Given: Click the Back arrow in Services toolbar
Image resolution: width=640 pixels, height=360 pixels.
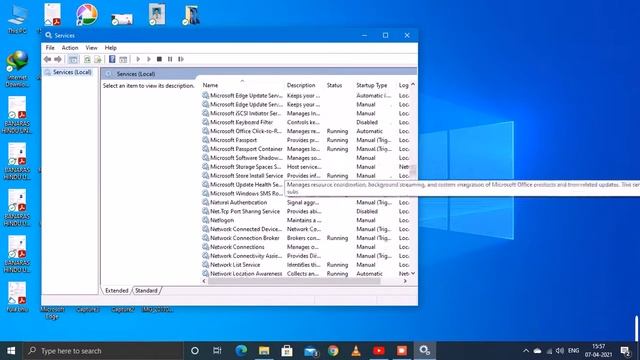Looking at the screenshot, I should tap(47, 59).
